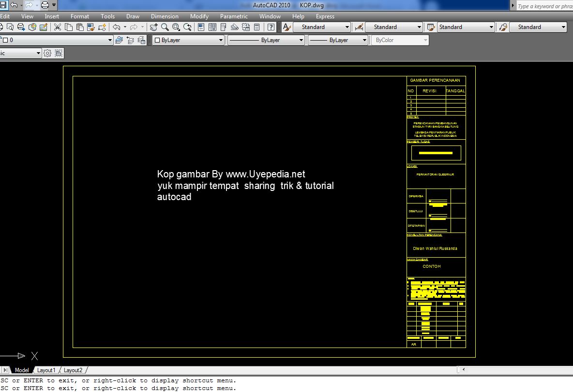Open the plot style ByColor dropdown

tap(400, 40)
